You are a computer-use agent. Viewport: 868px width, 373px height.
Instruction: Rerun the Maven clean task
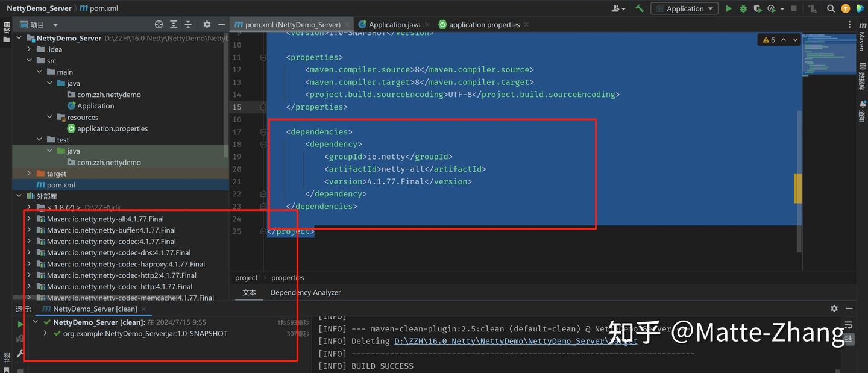click(20, 324)
